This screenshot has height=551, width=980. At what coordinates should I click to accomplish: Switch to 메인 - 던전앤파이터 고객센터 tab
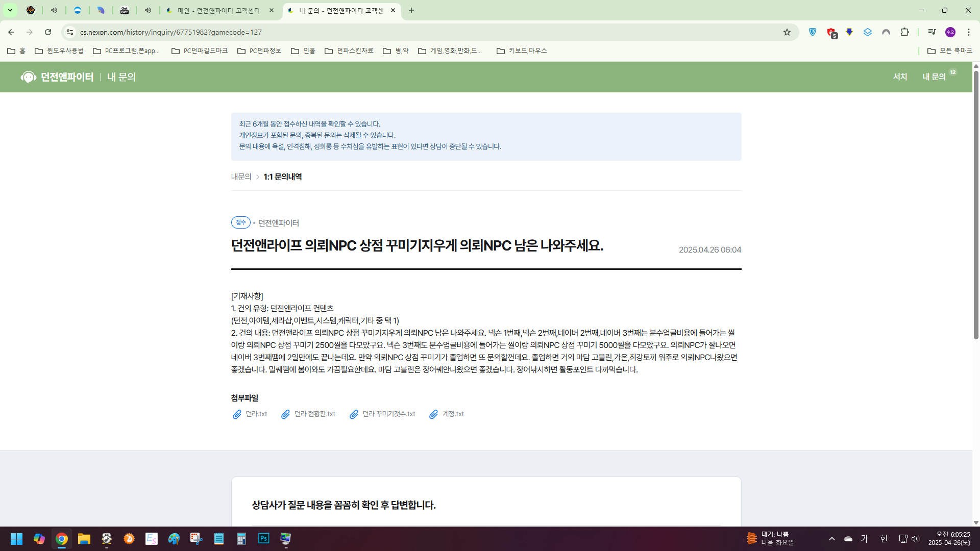[218, 10]
